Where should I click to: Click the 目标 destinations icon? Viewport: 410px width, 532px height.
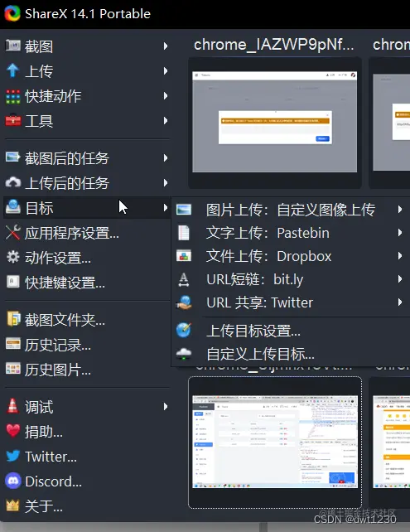pos(13,207)
